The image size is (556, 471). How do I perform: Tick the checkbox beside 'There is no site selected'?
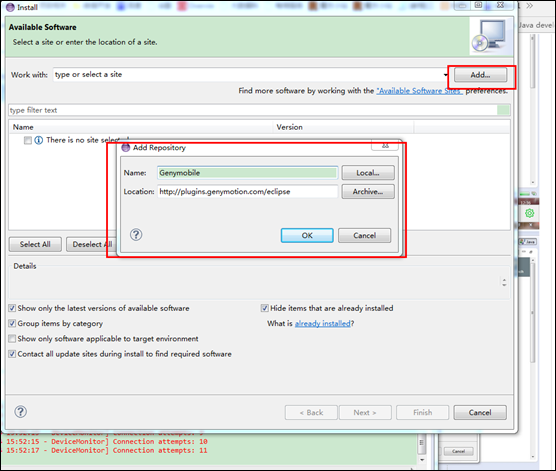(x=28, y=140)
